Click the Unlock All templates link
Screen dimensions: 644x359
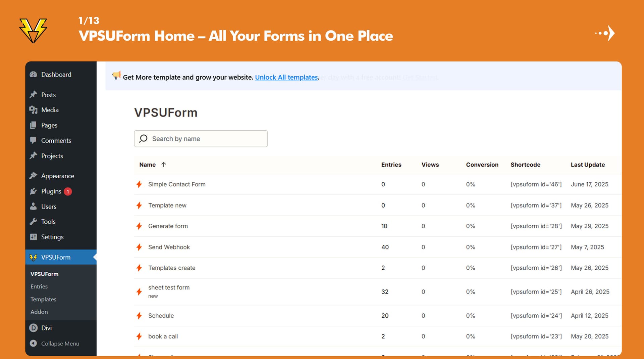pos(286,77)
